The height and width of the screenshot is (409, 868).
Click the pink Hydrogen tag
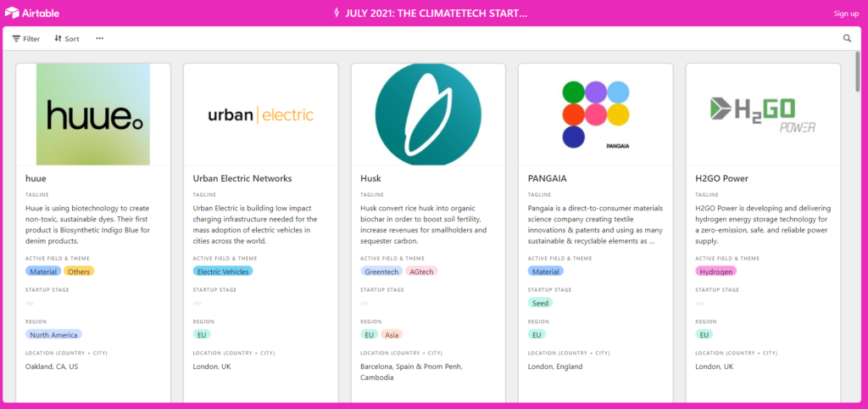pyautogui.click(x=715, y=272)
